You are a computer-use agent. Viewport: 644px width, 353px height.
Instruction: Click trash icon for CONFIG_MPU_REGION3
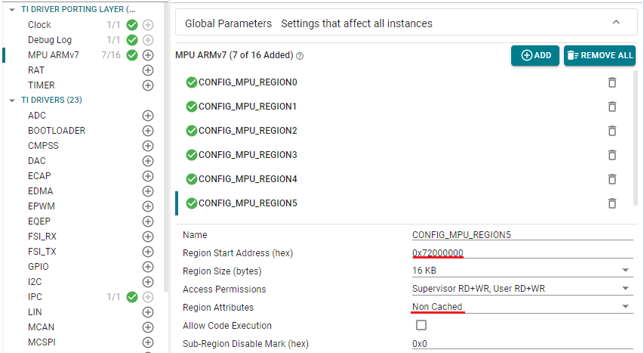click(x=612, y=155)
